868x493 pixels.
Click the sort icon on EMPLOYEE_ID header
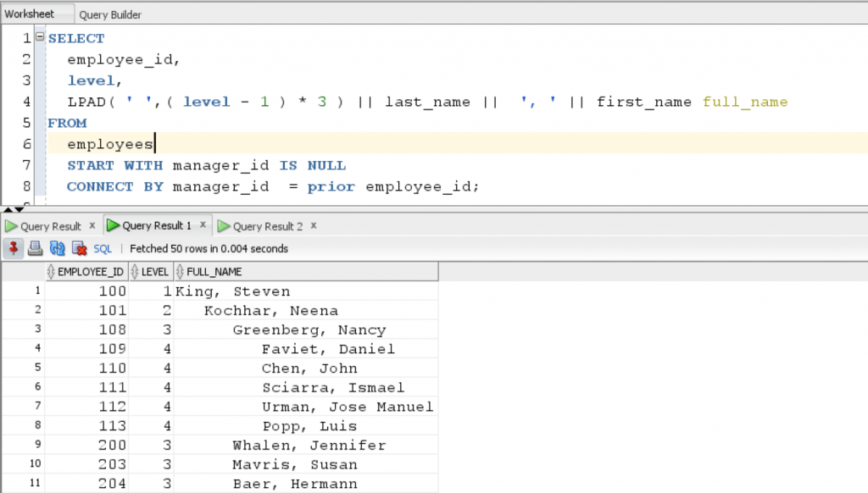(x=52, y=271)
